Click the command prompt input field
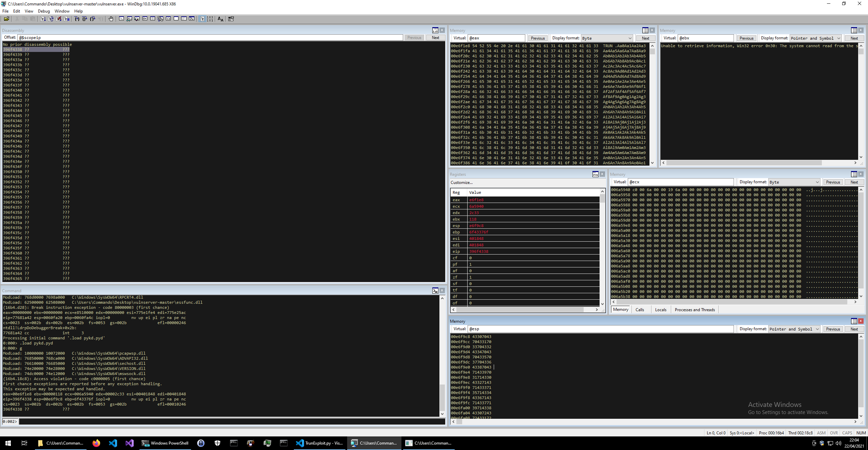Screen dimensions: 868x450 (232, 421)
